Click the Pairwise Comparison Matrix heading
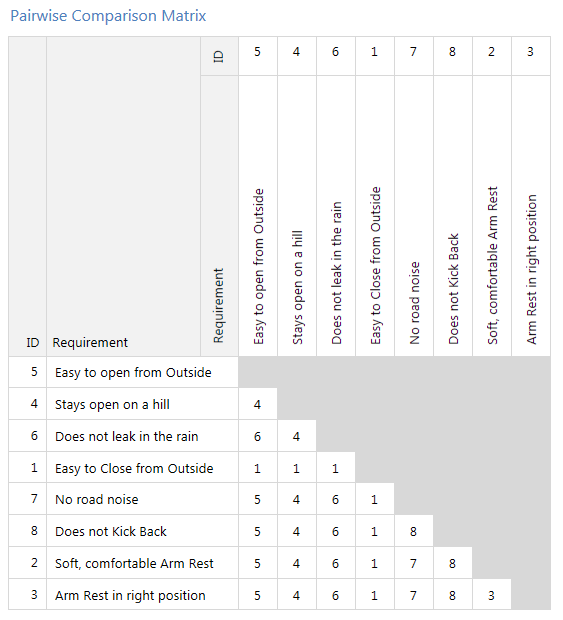 click(108, 16)
